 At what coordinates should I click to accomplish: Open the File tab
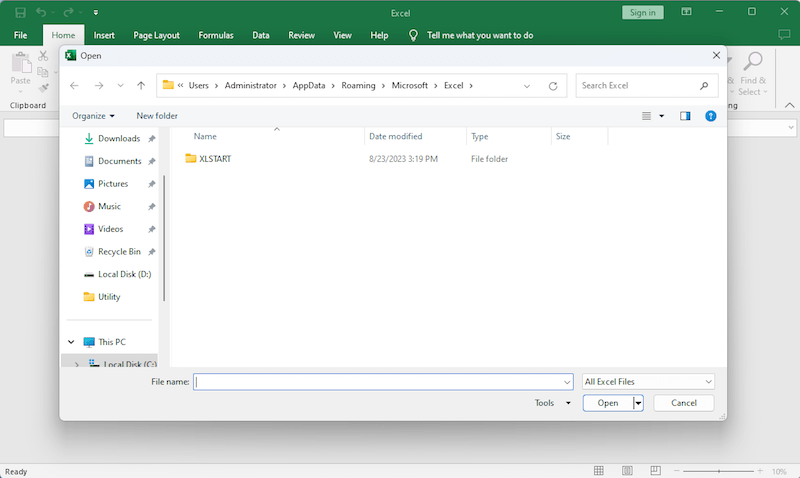tap(20, 35)
